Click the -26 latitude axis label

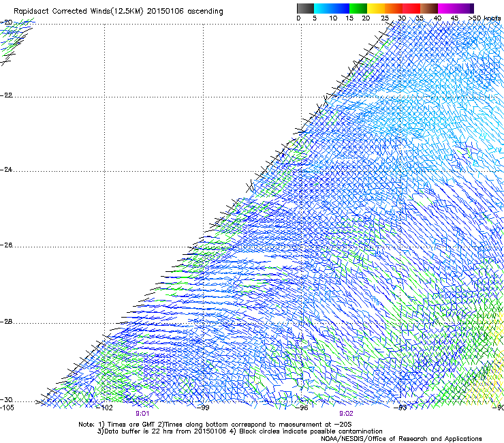point(6,245)
